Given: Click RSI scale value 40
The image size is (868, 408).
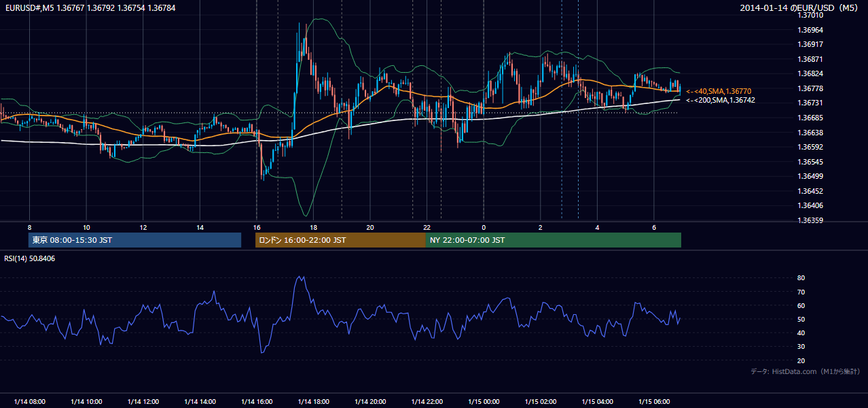Looking at the screenshot, I should pyautogui.click(x=801, y=333).
